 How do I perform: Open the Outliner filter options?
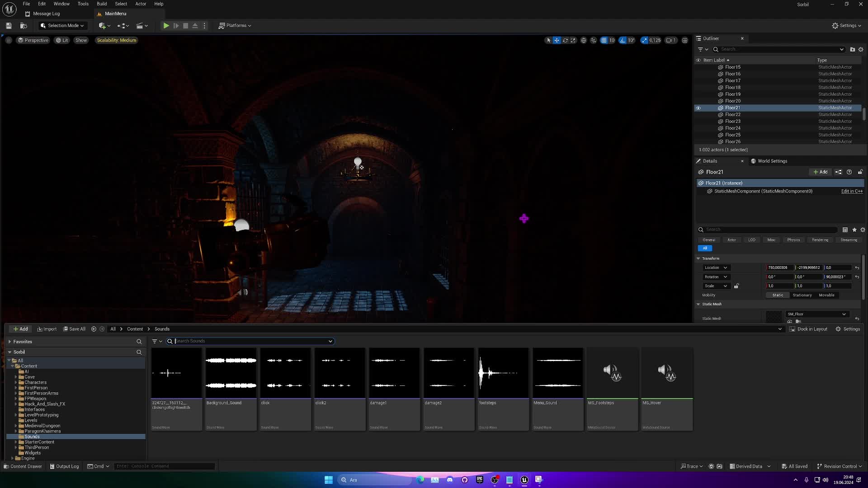point(703,49)
